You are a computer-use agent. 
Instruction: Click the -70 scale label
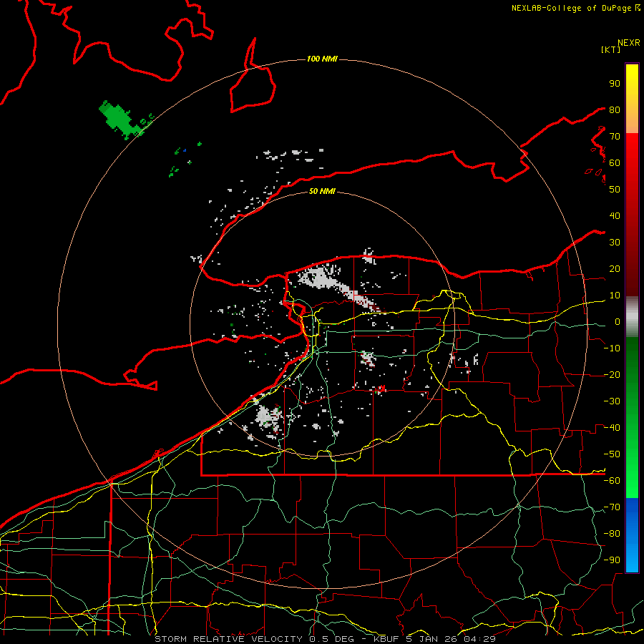point(612,507)
